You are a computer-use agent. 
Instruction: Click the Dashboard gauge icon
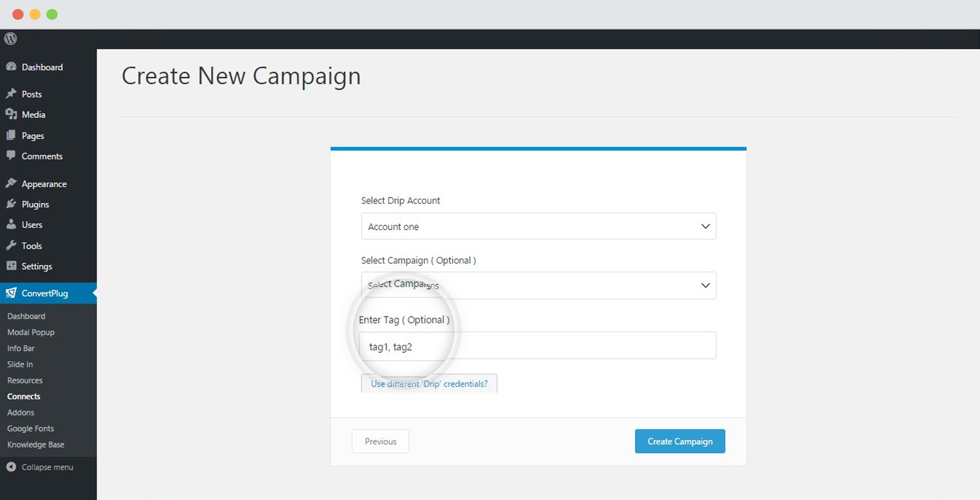click(11, 67)
